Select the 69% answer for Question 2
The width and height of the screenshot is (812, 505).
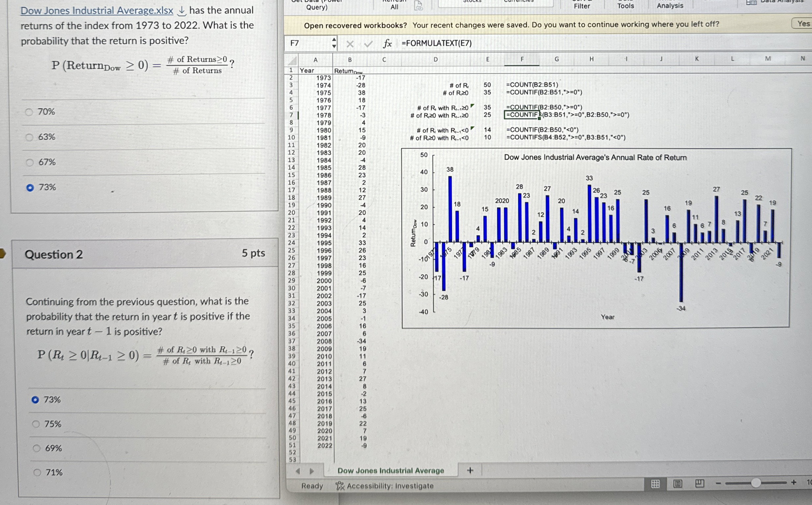[36, 448]
